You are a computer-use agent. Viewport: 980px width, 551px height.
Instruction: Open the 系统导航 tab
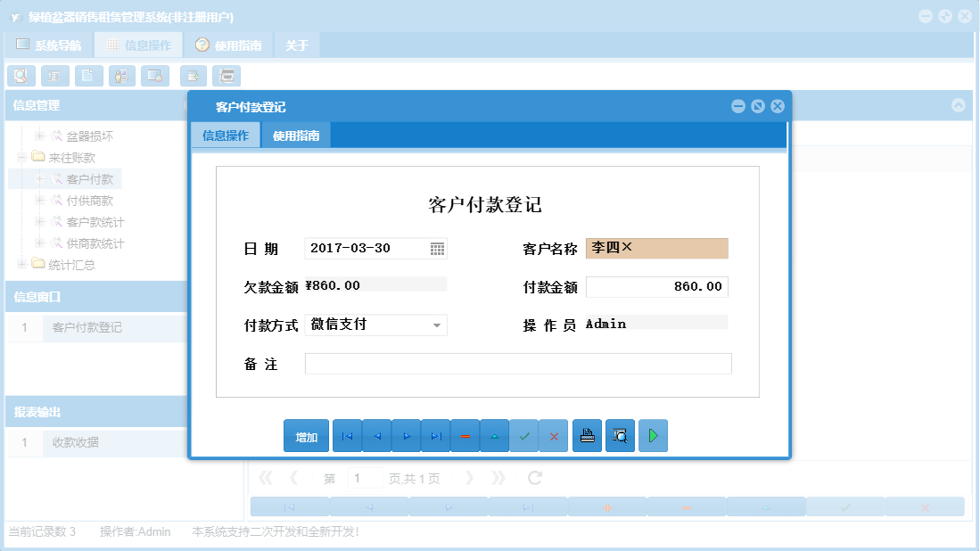coord(53,44)
